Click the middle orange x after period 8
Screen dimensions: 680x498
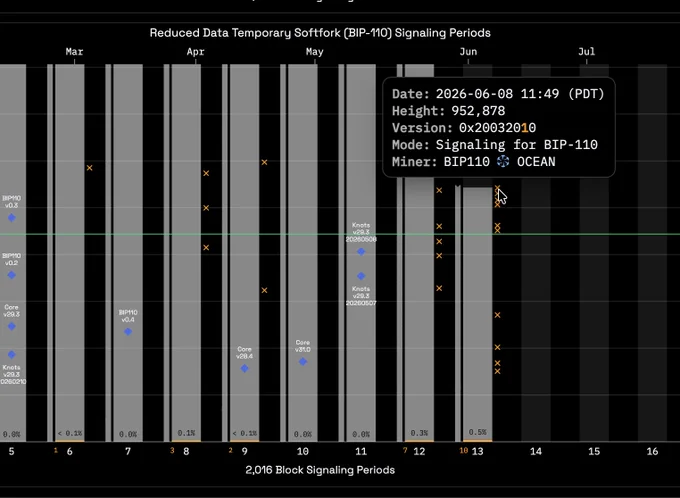click(x=206, y=208)
